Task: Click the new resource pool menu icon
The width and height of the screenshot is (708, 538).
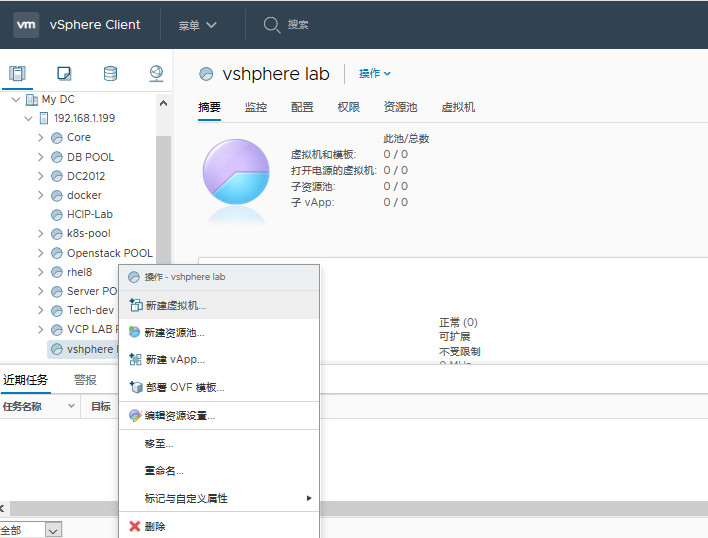Action: point(135,332)
